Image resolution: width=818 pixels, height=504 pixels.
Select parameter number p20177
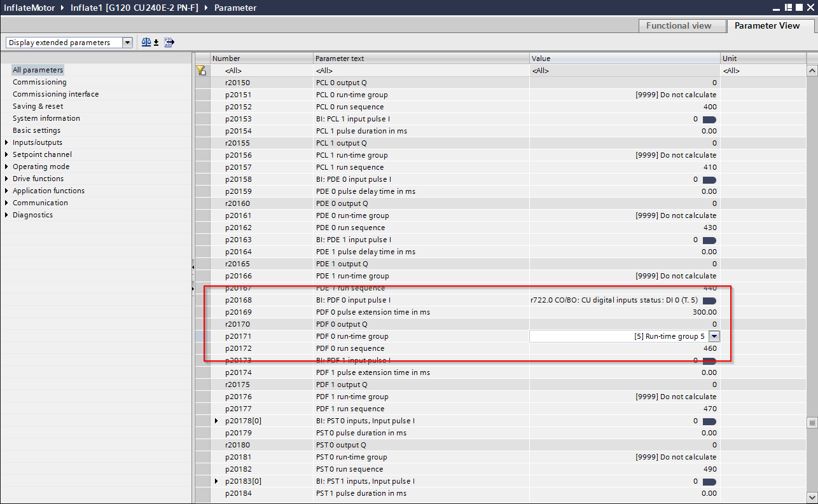click(238, 409)
